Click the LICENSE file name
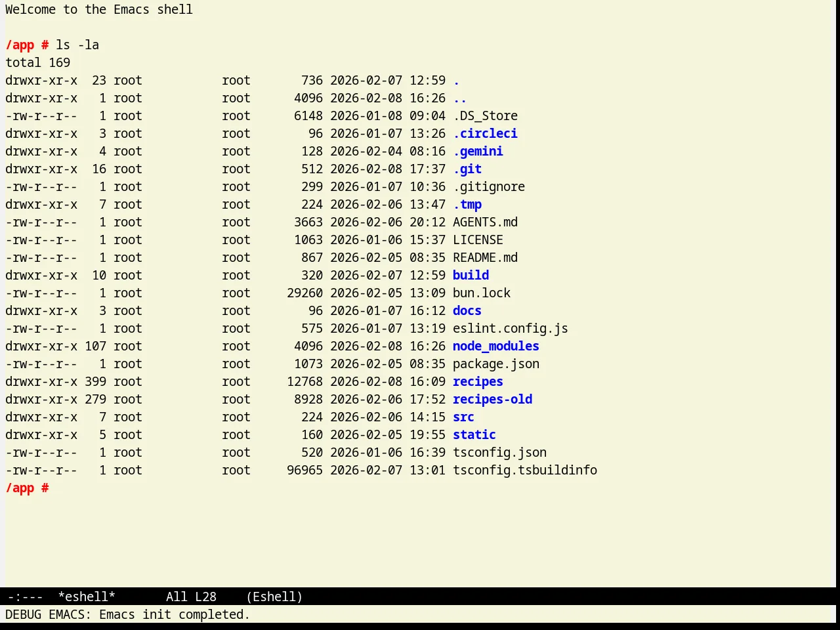840x630 pixels. 478,240
